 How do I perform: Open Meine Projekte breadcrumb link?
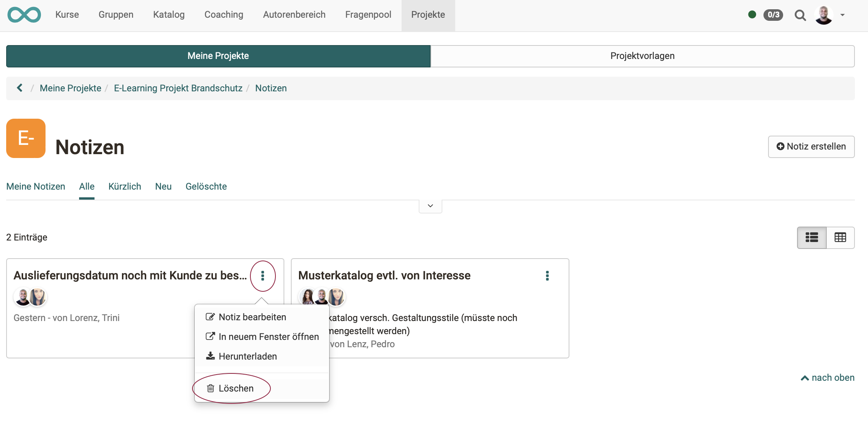70,88
